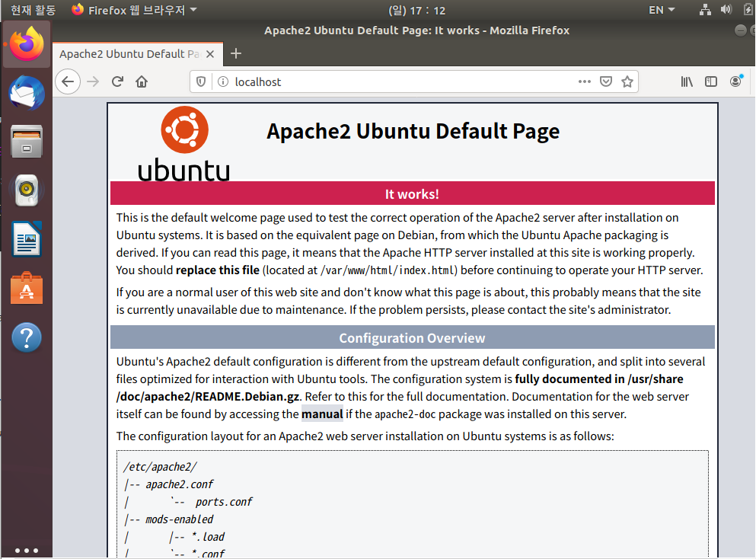The height and width of the screenshot is (559, 756).
Task: Click the 'Apache2 Ubuntu Default Page' title
Action: (413, 131)
